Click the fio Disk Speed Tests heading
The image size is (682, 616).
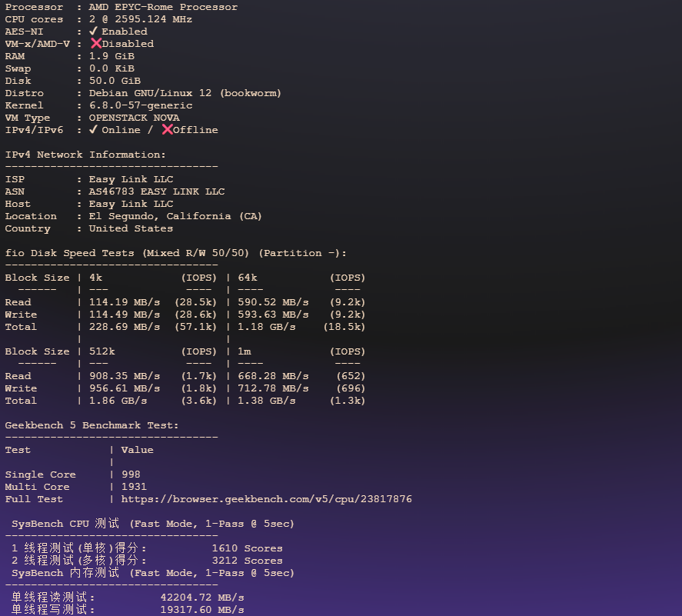pos(176,253)
